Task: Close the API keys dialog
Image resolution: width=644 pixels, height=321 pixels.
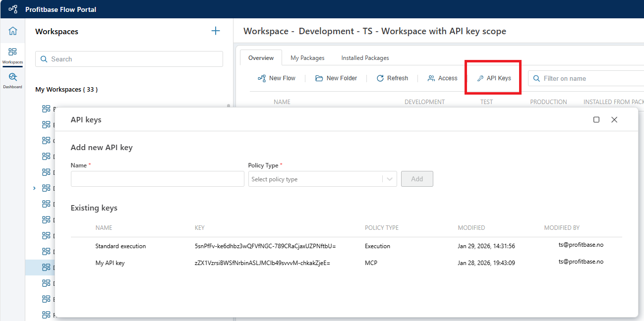Action: click(614, 120)
